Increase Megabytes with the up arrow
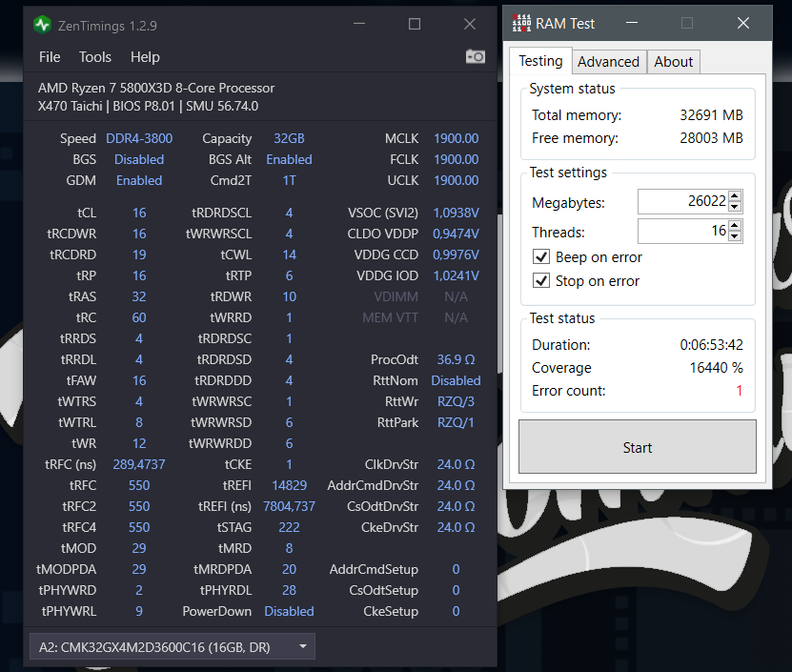This screenshot has height=672, width=792. [735, 196]
